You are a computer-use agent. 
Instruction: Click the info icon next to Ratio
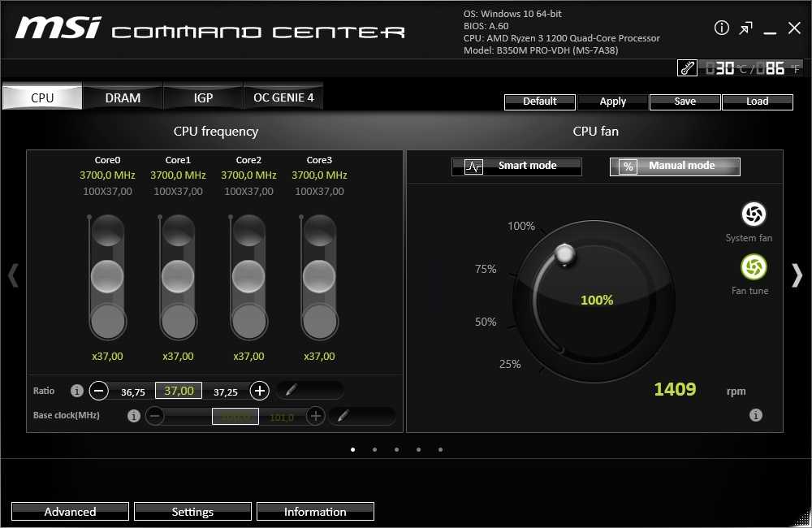point(77,391)
